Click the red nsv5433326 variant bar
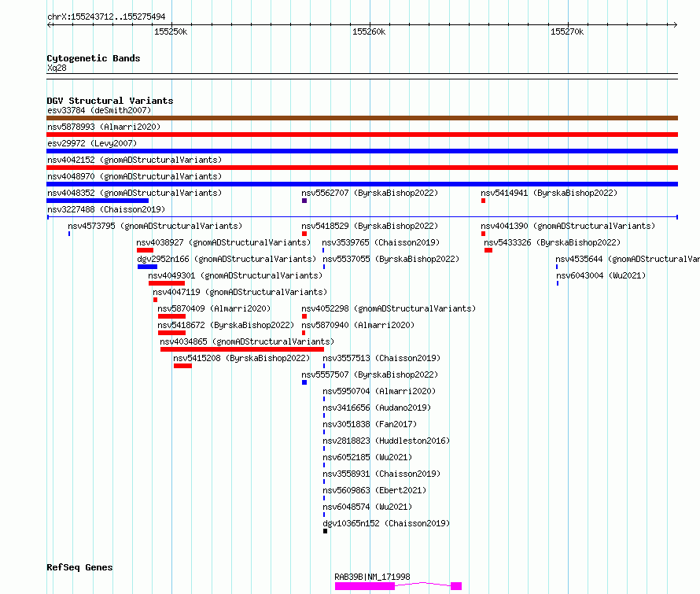This screenshot has width=700, height=594. coord(488,250)
